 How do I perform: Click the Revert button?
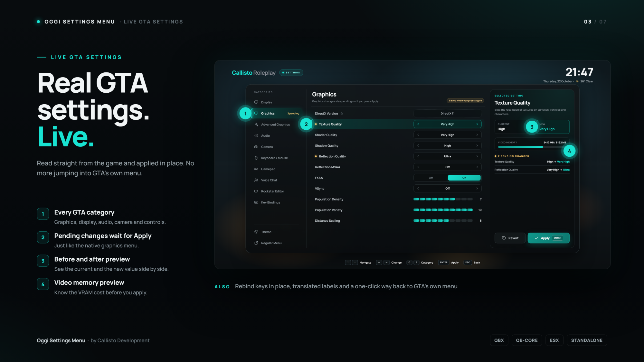(x=510, y=238)
